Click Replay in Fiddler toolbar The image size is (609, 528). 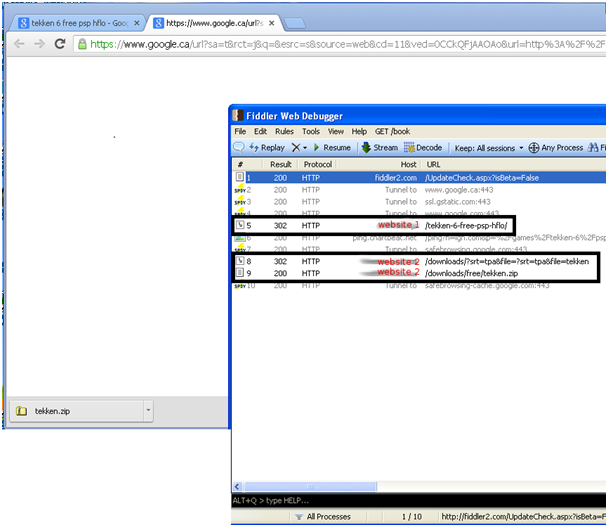[x=267, y=148]
